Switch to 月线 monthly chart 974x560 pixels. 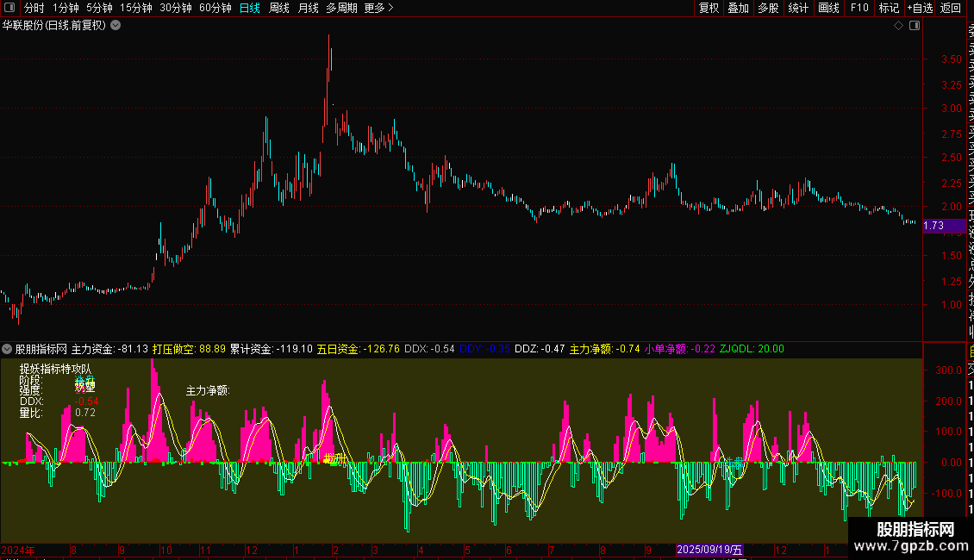tap(308, 8)
